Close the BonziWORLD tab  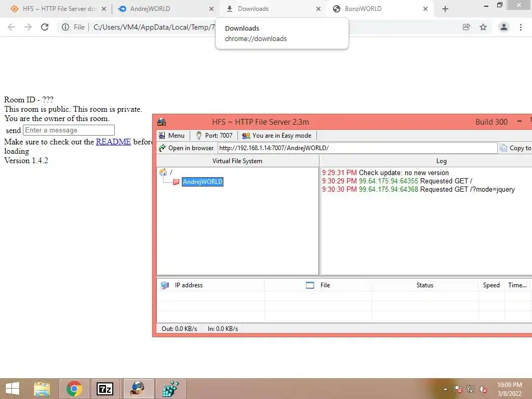[x=425, y=9]
